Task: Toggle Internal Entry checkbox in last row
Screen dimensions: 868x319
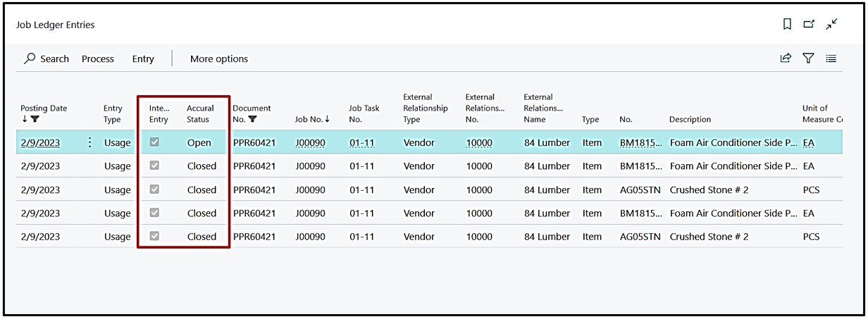Action: 154,237
